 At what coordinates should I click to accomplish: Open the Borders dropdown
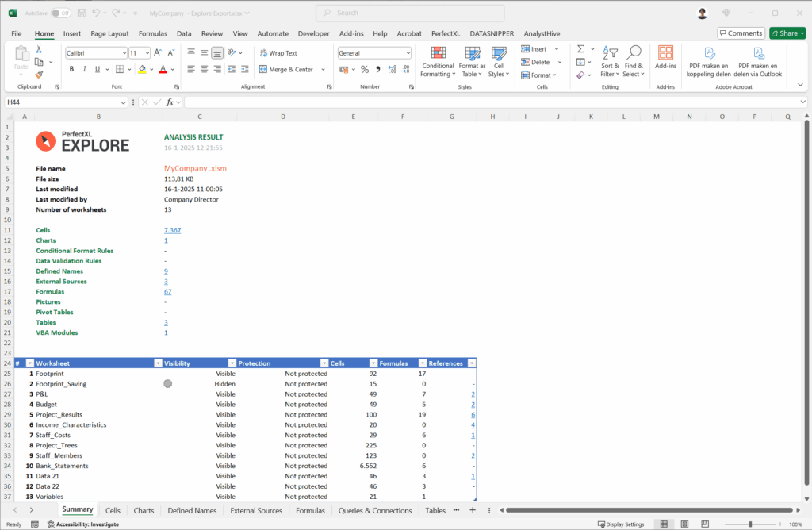click(130, 69)
